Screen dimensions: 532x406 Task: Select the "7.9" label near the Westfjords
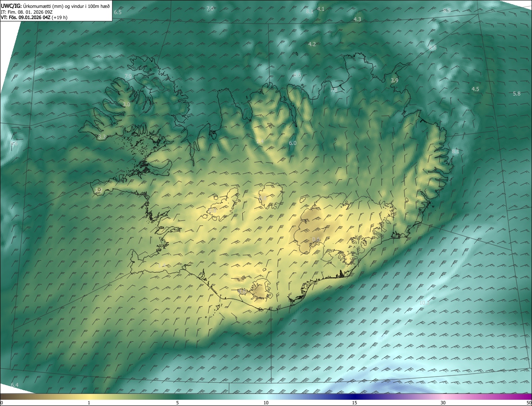[x=128, y=76]
